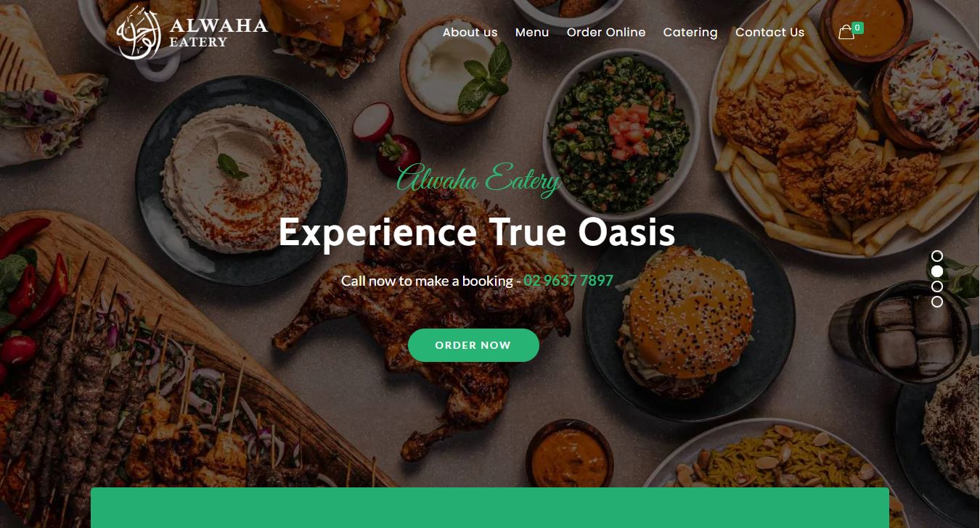Click the green cart count badge

tap(858, 28)
